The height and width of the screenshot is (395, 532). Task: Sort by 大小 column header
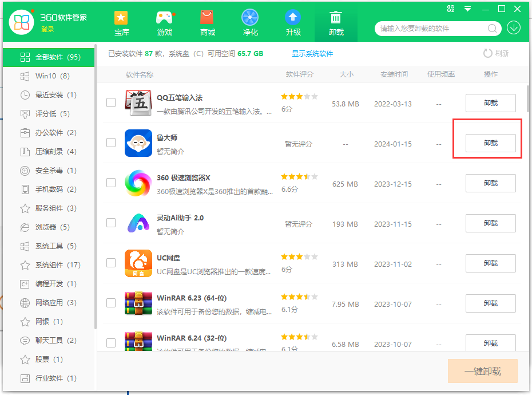[x=347, y=74]
